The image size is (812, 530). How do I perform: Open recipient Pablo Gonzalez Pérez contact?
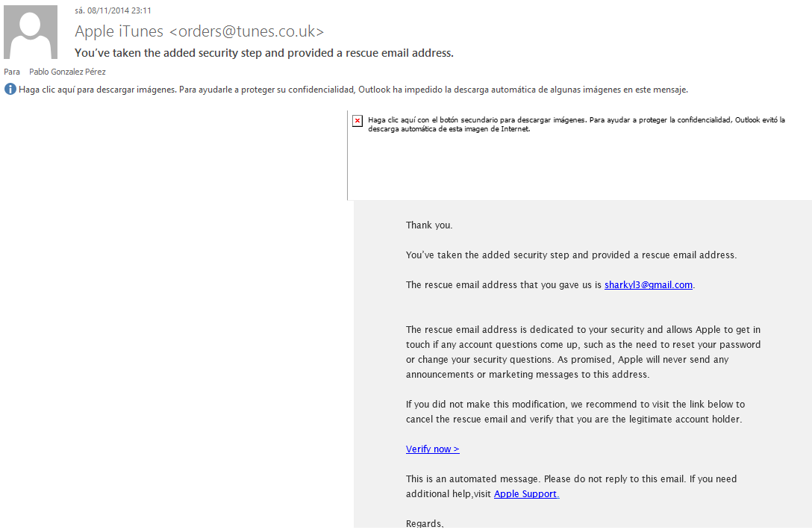(67, 72)
